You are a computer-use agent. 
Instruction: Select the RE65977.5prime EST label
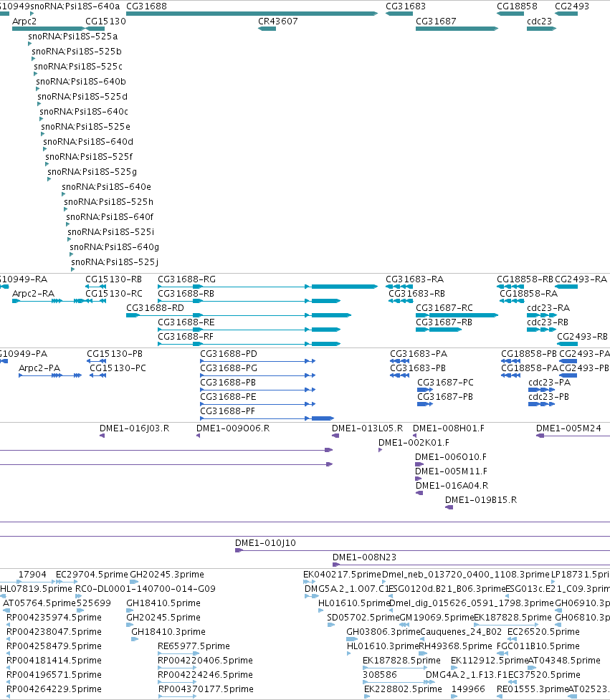(x=194, y=646)
